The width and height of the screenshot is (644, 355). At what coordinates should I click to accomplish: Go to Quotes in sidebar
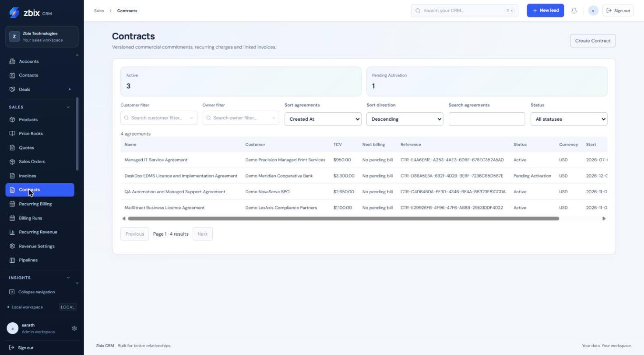(x=26, y=148)
